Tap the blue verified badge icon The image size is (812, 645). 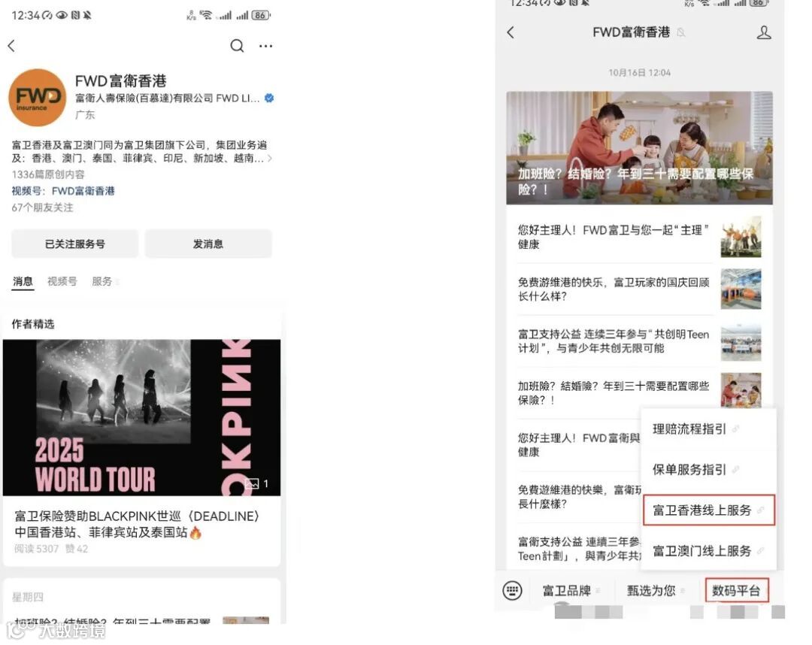click(269, 98)
